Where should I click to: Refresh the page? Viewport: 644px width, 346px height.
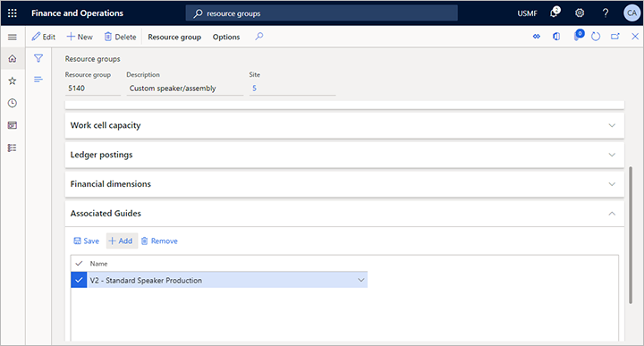(596, 37)
